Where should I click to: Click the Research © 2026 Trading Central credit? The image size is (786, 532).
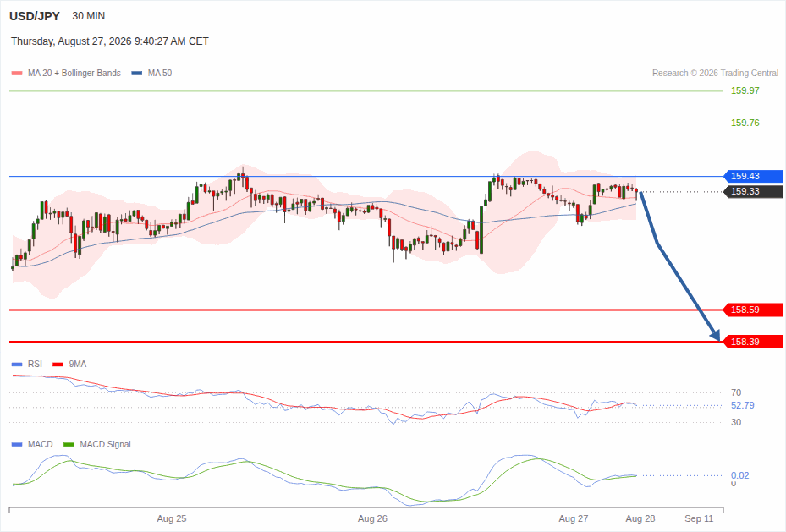tap(715, 73)
